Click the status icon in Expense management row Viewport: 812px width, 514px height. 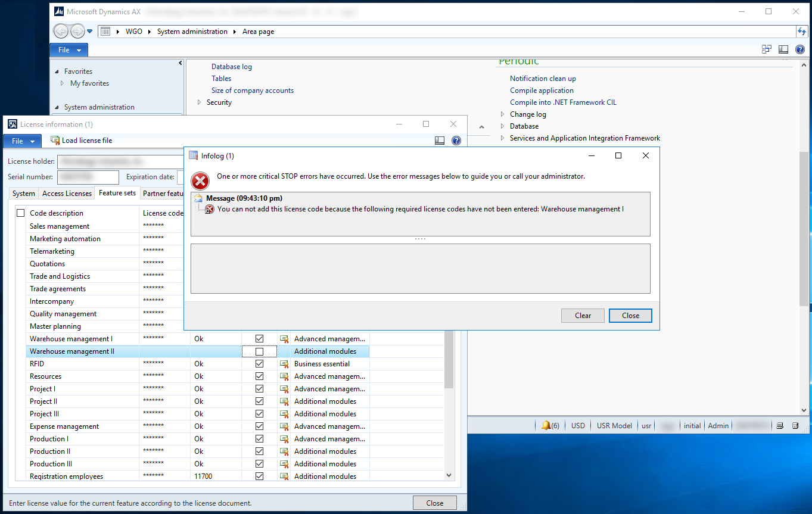point(284,426)
